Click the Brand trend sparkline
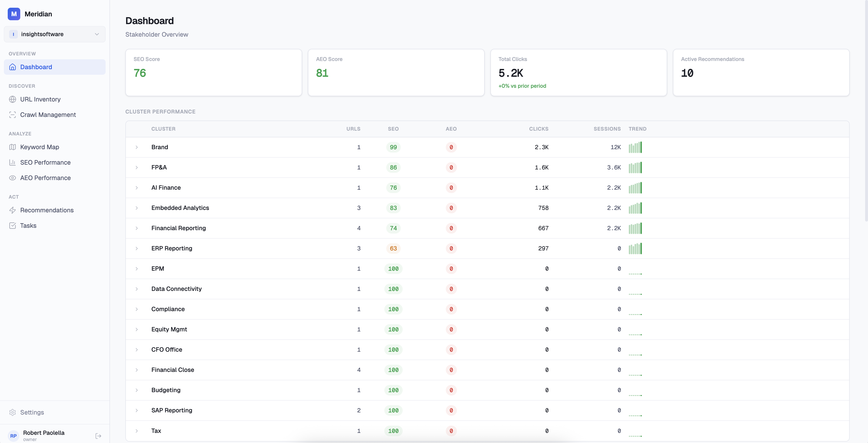The image size is (868, 443). coord(635,147)
